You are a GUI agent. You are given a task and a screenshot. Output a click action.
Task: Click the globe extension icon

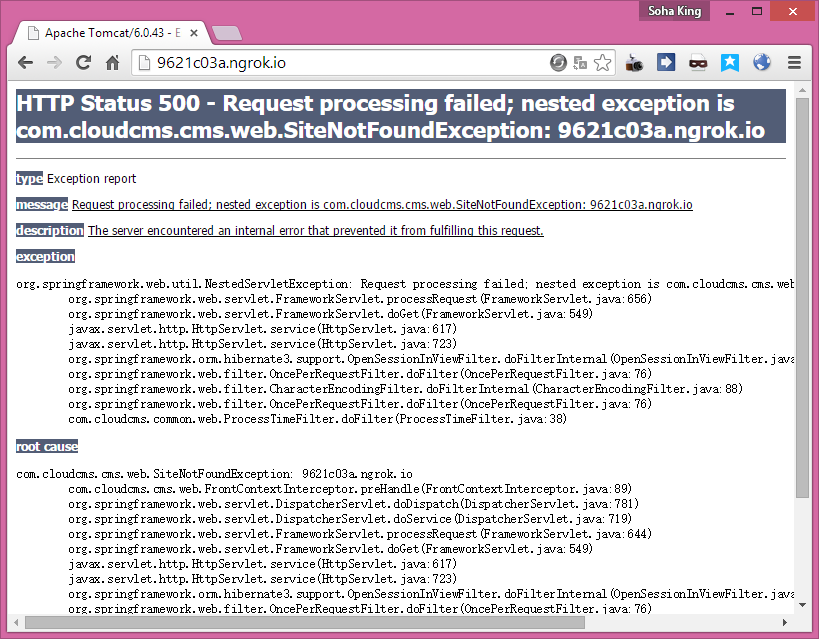coord(762,63)
